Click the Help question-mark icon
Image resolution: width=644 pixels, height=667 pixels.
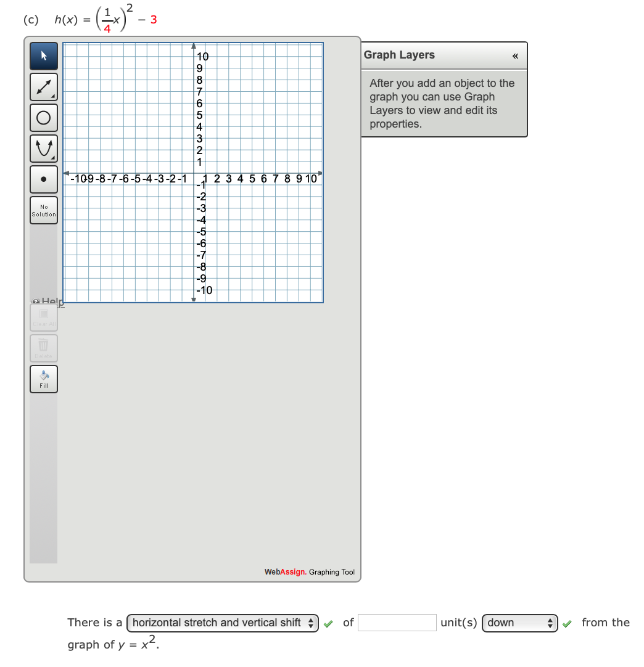pyautogui.click(x=34, y=301)
